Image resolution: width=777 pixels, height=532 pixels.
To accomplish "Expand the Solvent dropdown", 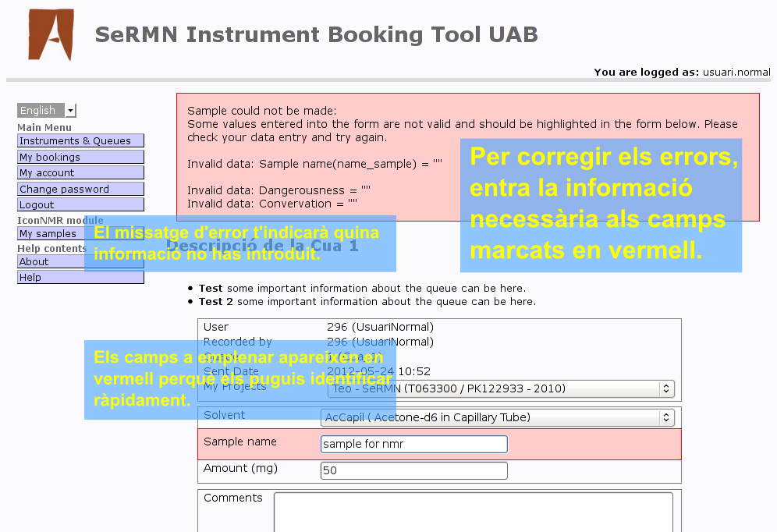I will [x=498, y=417].
